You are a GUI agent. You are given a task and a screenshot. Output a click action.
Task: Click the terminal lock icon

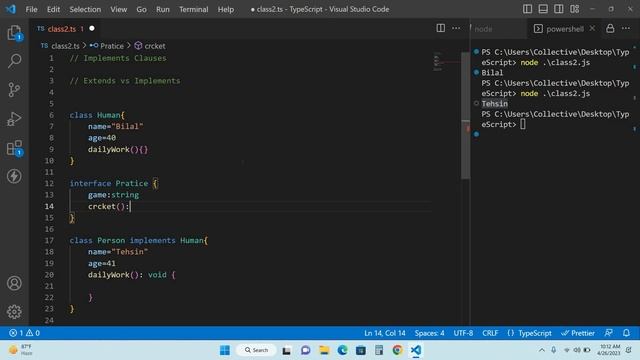[x=610, y=28]
